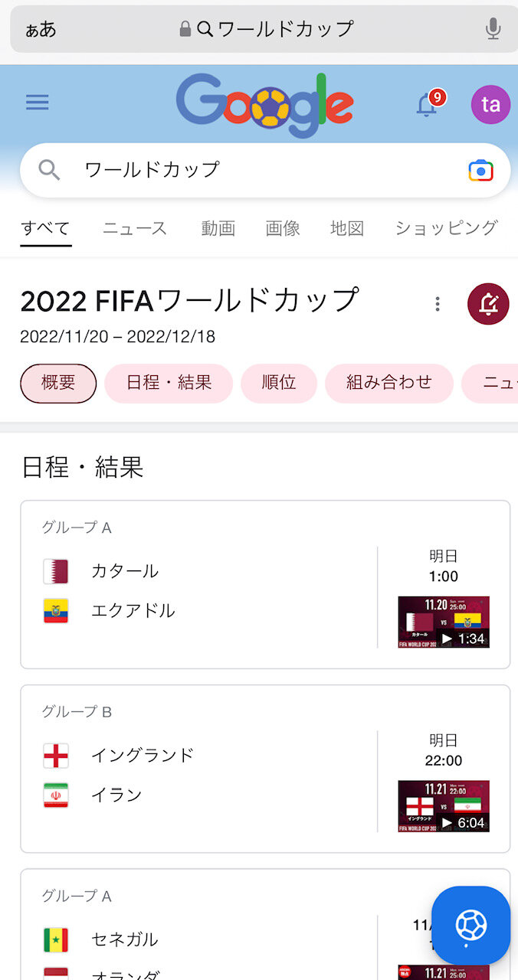Select the 順位 chip
Screen dimensions: 518x980
coord(279,383)
